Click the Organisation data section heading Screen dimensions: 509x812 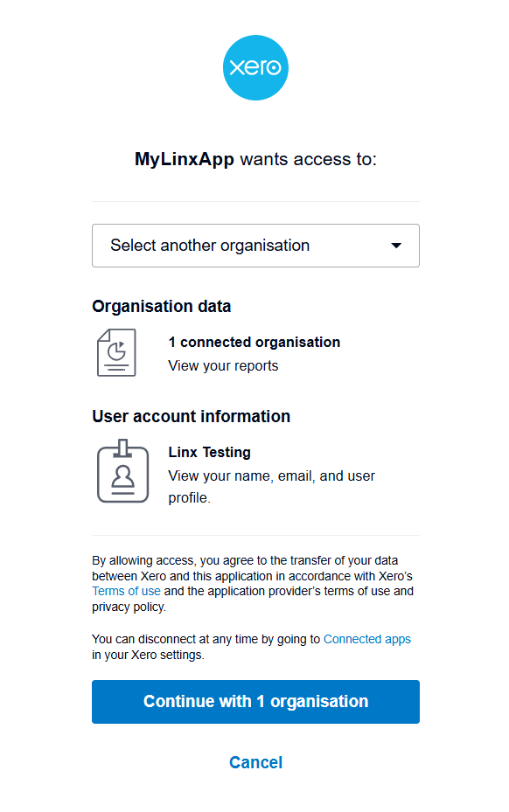click(161, 306)
